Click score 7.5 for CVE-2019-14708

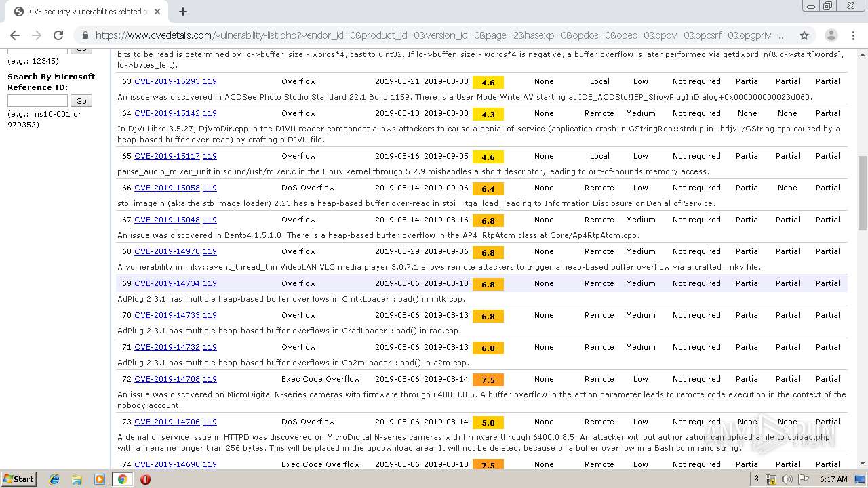[x=488, y=380]
